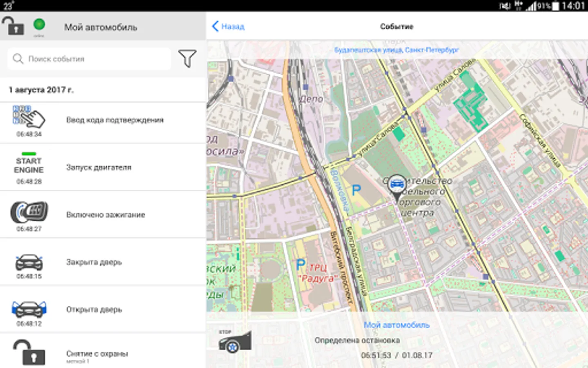Open the event filter funnel
Image resolution: width=588 pixels, height=368 pixels.
(187, 59)
